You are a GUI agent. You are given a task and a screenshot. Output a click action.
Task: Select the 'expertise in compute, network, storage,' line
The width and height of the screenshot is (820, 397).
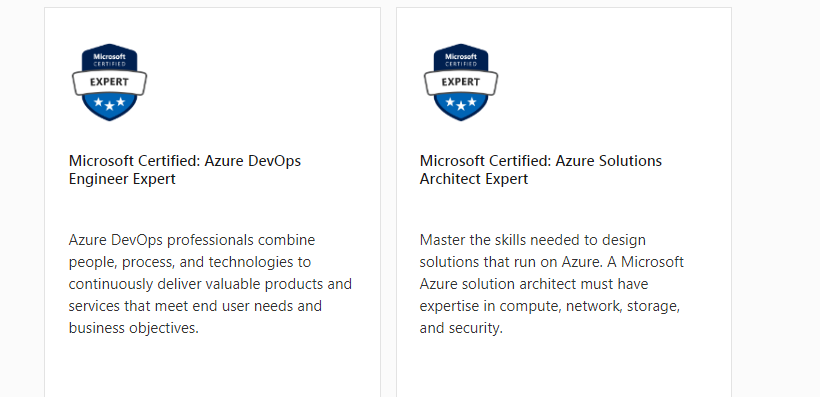(550, 306)
